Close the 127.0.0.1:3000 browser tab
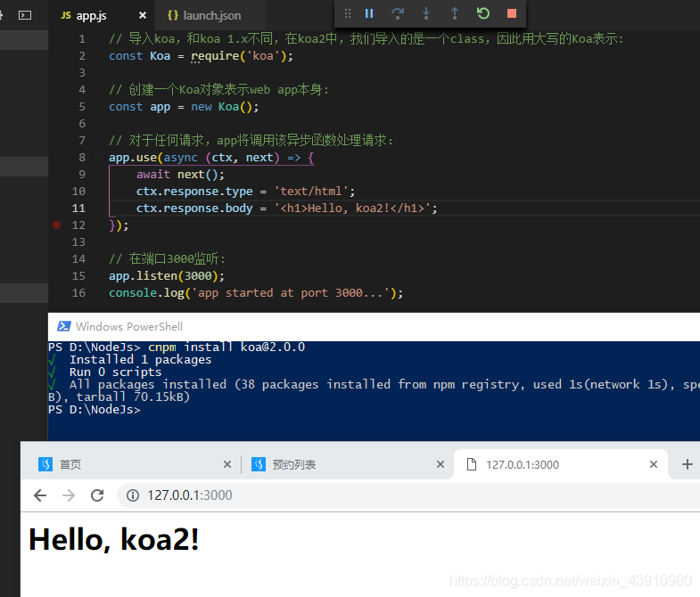 click(x=654, y=464)
